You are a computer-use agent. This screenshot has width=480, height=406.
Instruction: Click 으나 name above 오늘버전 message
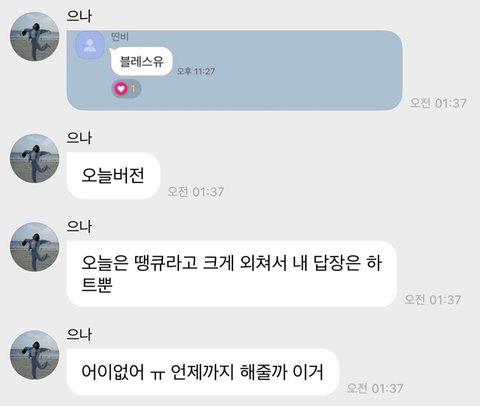coord(79,138)
